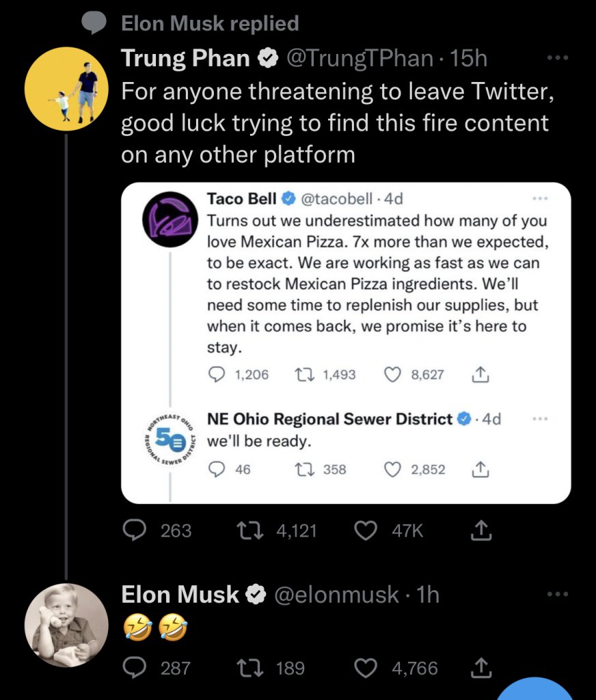Tap the blue compose tweet button
The image size is (596, 700).
click(534, 690)
